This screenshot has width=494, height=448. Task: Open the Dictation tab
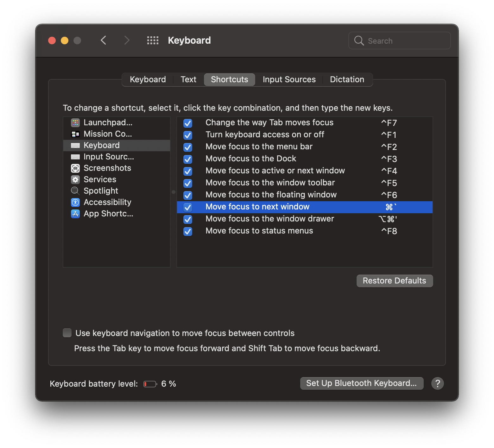pos(347,79)
